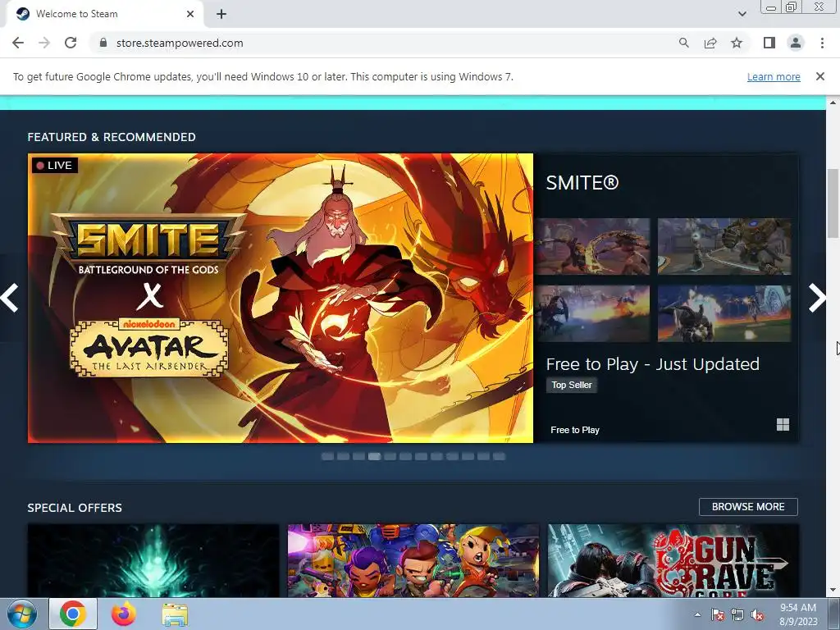The height and width of the screenshot is (630, 840).
Task: Open the Action Center flag icon
Action: click(x=717, y=615)
